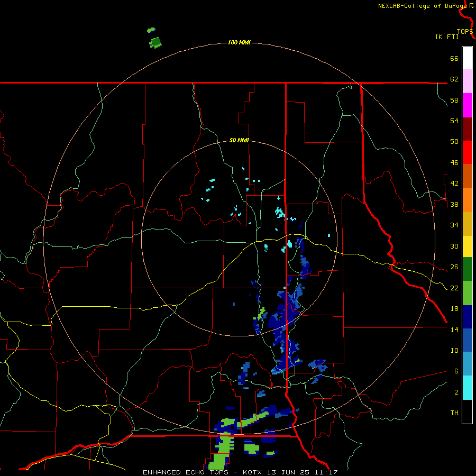This screenshot has width=476, height=476.
Task: Click the white 66+ kft legend swatch
Action: pos(467,58)
